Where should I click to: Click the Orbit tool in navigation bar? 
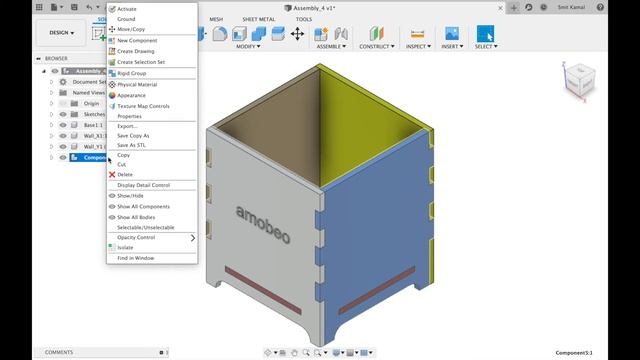pos(268,352)
